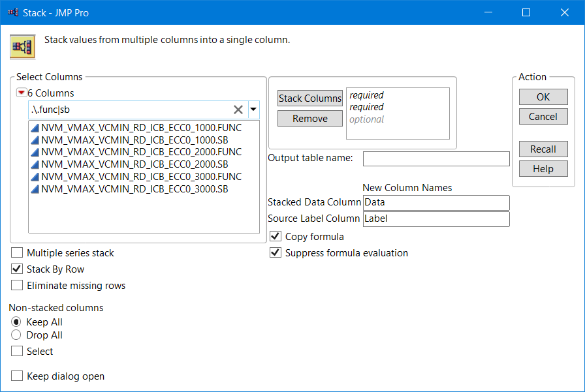Open the red triangle menu for 6 Columns
This screenshot has width=585, height=392.
(x=22, y=93)
